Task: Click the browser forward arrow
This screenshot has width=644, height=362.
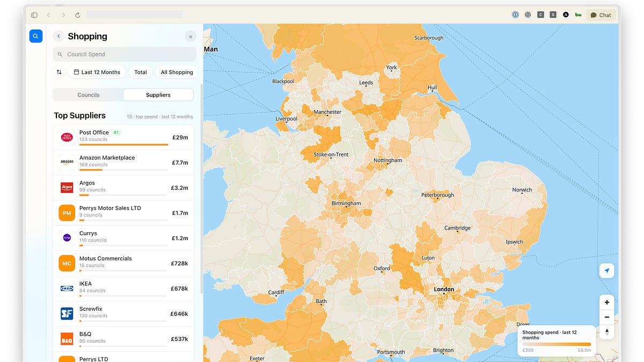Action: 63,15
